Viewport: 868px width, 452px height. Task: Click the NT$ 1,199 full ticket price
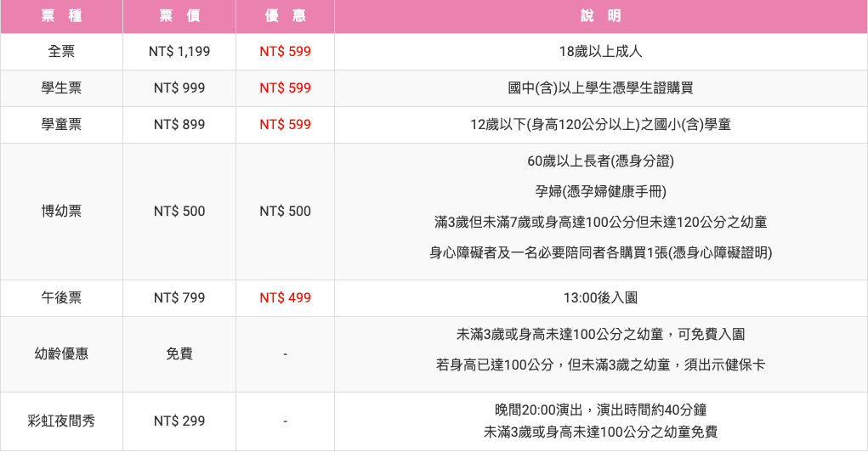[179, 52]
